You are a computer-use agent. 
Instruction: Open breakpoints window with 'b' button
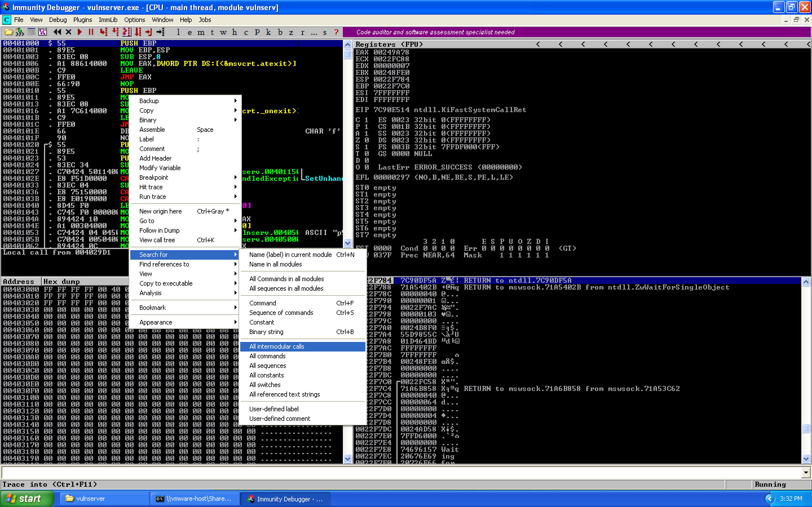280,32
